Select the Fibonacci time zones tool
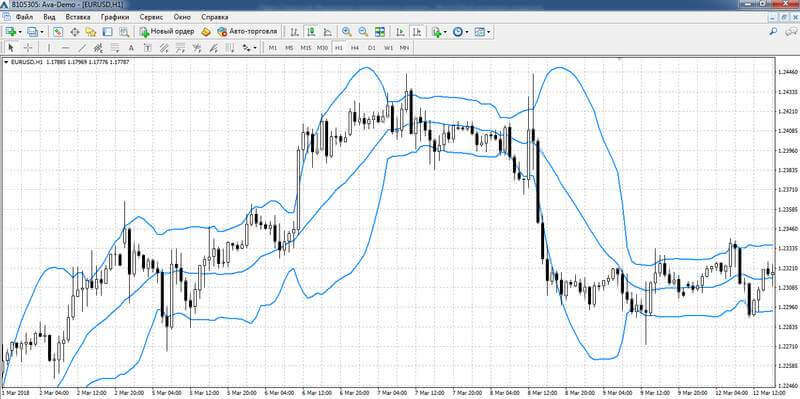Image resolution: width=800 pixels, height=399 pixels. [x=230, y=47]
